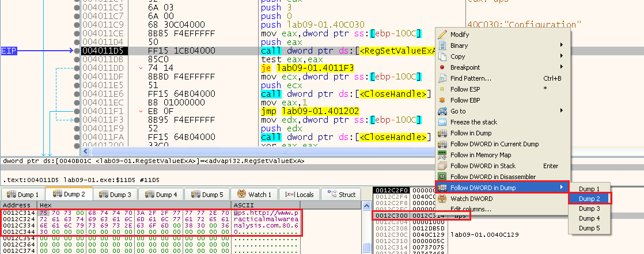Click the Follow DWORD in Disassembler icon

pyautogui.click(x=442, y=177)
